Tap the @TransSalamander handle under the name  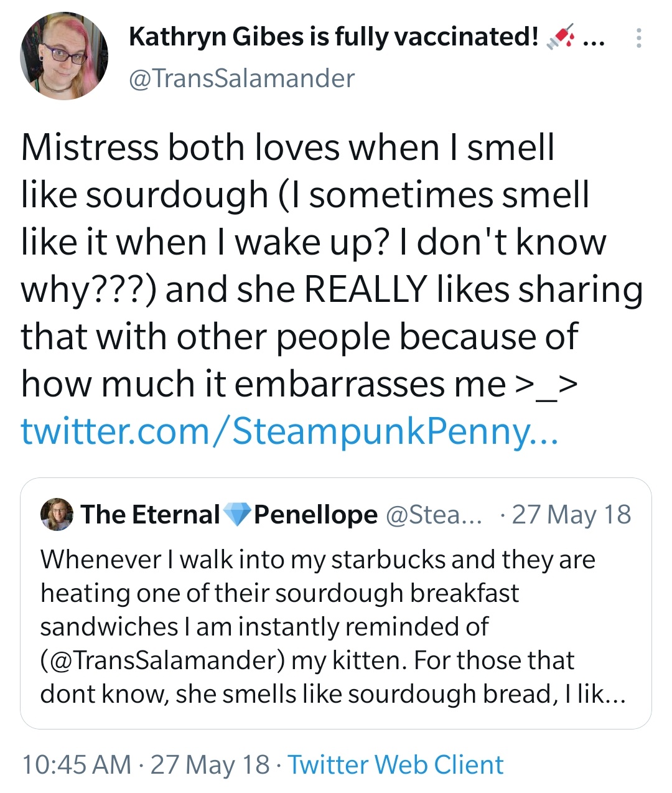point(241,78)
